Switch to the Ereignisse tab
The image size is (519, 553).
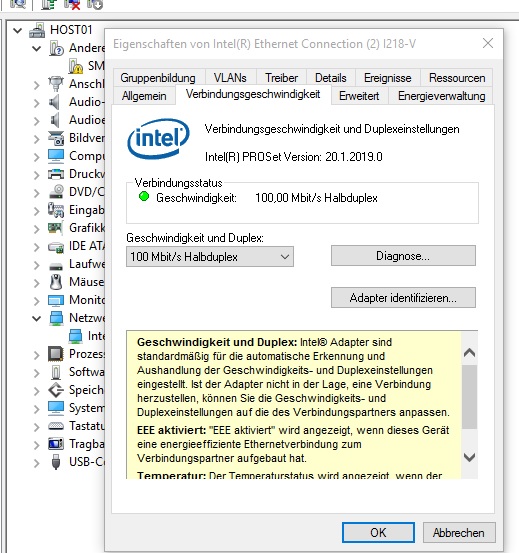(387, 78)
